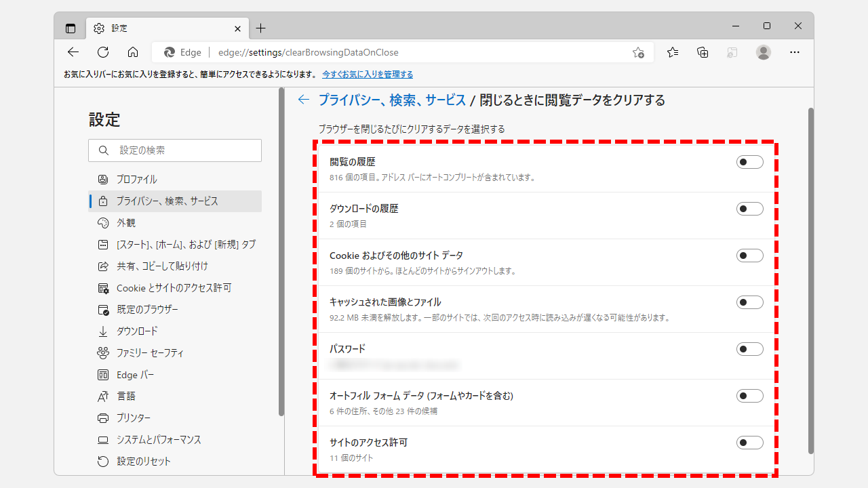
Task: Open the tab actions menu icon
Action: [71, 28]
